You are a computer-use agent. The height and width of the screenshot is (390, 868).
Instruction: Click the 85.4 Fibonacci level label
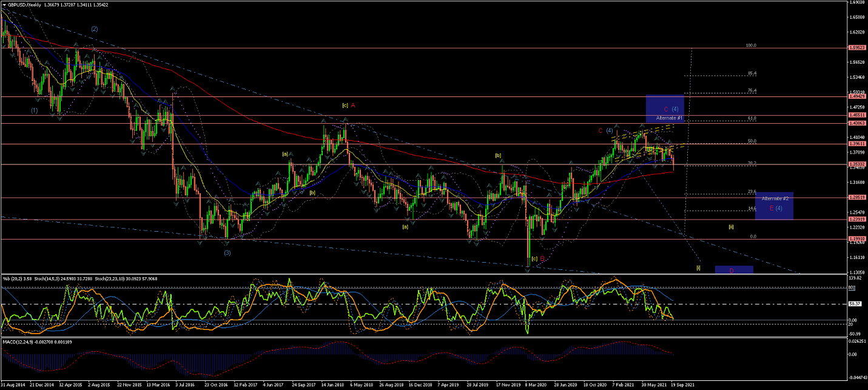click(752, 73)
